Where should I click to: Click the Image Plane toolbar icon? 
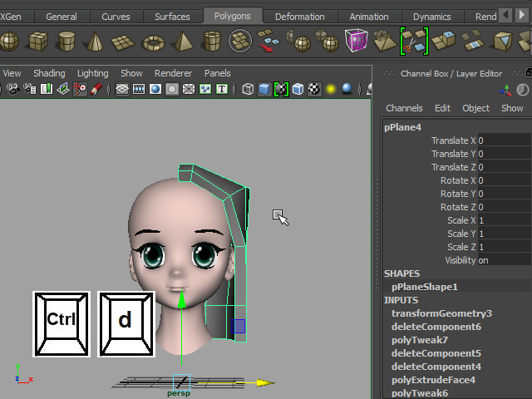tap(63, 89)
